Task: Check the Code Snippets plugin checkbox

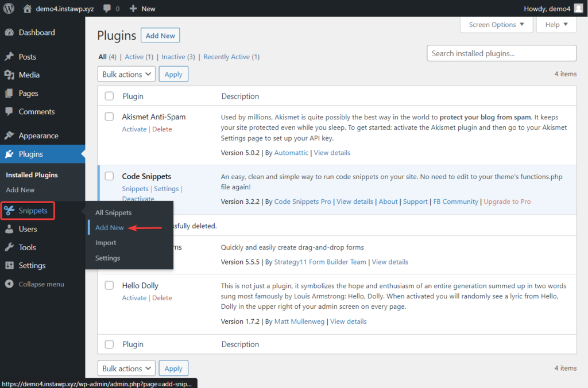Action: click(109, 176)
